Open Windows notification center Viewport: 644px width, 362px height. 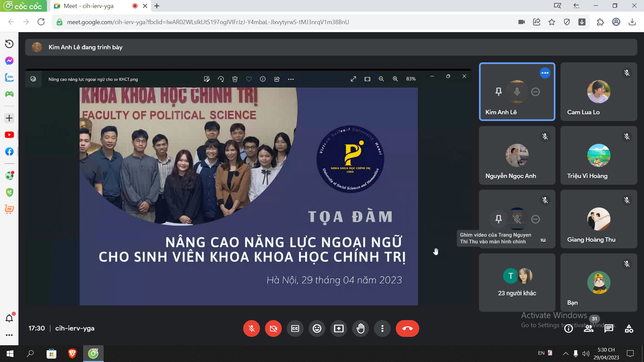pos(630,354)
